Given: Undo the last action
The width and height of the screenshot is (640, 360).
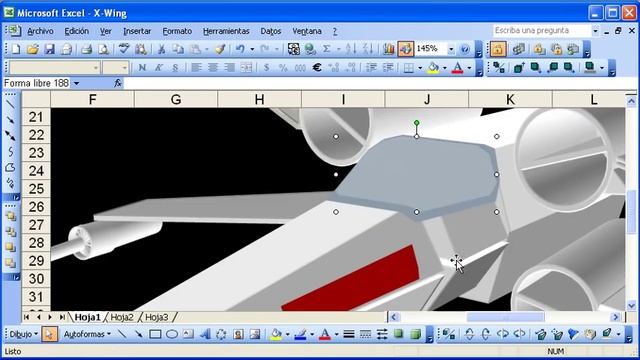Looking at the screenshot, I should [x=240, y=49].
